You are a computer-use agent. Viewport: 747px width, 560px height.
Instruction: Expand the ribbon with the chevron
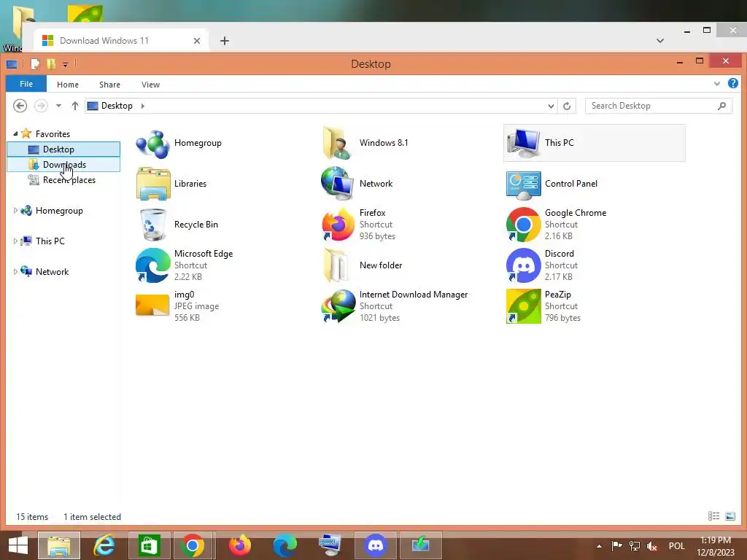coord(717,84)
